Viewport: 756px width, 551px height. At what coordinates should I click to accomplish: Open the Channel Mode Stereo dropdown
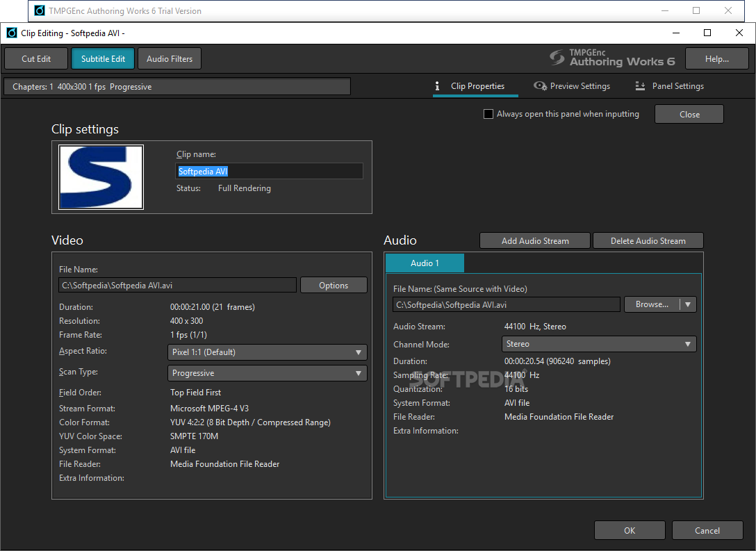click(599, 344)
